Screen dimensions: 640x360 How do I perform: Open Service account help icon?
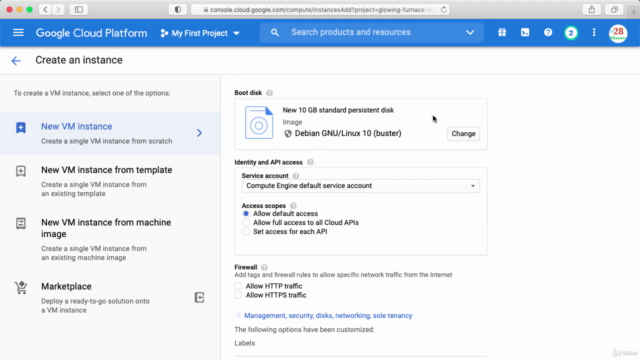click(296, 176)
